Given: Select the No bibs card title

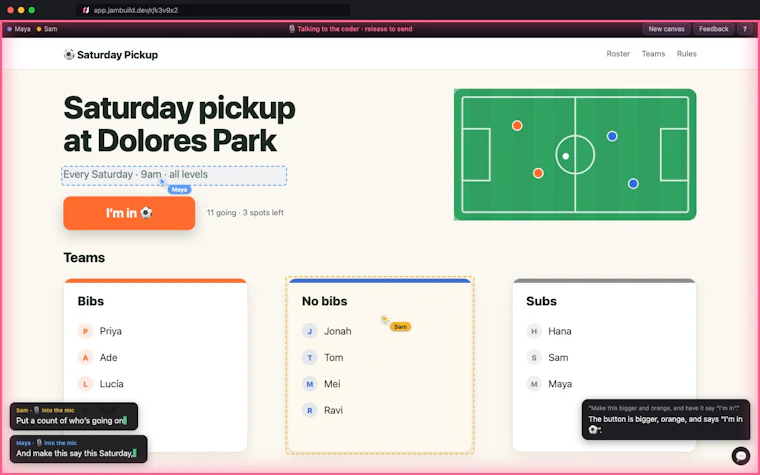Looking at the screenshot, I should pos(324,301).
